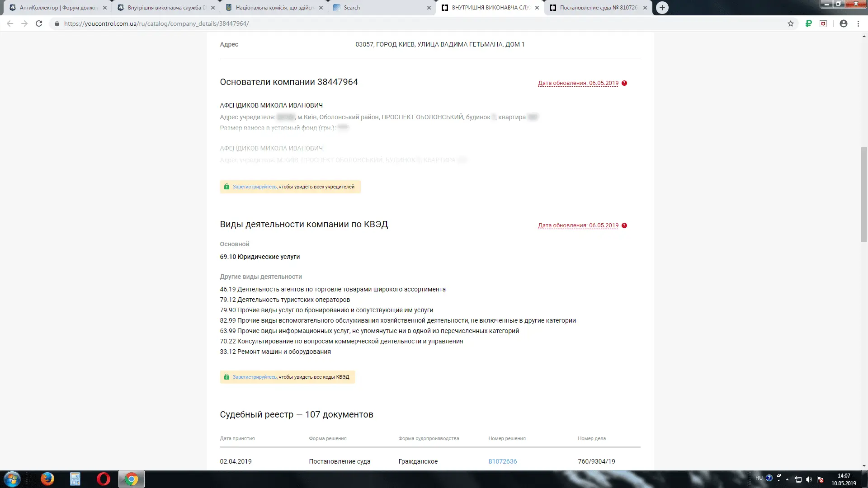Close the Search tab
This screenshot has width=868, height=488.
pyautogui.click(x=429, y=8)
